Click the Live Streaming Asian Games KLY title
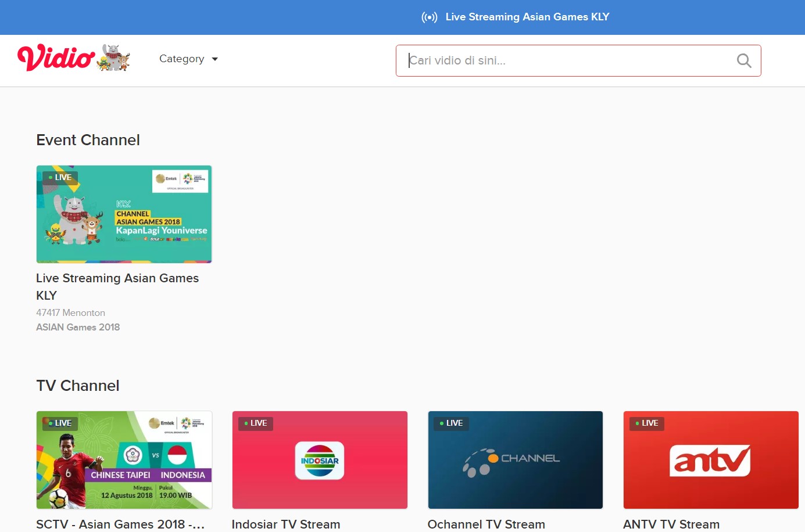Viewport: 805px width, 532px height. point(117,286)
